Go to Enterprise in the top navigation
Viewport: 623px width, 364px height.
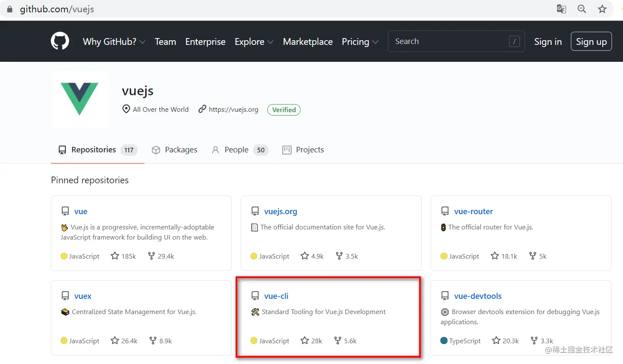pos(206,41)
